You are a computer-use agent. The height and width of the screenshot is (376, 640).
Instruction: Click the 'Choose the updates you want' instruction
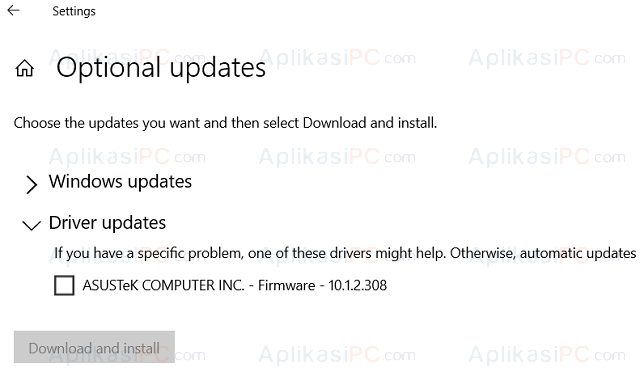[x=225, y=122]
